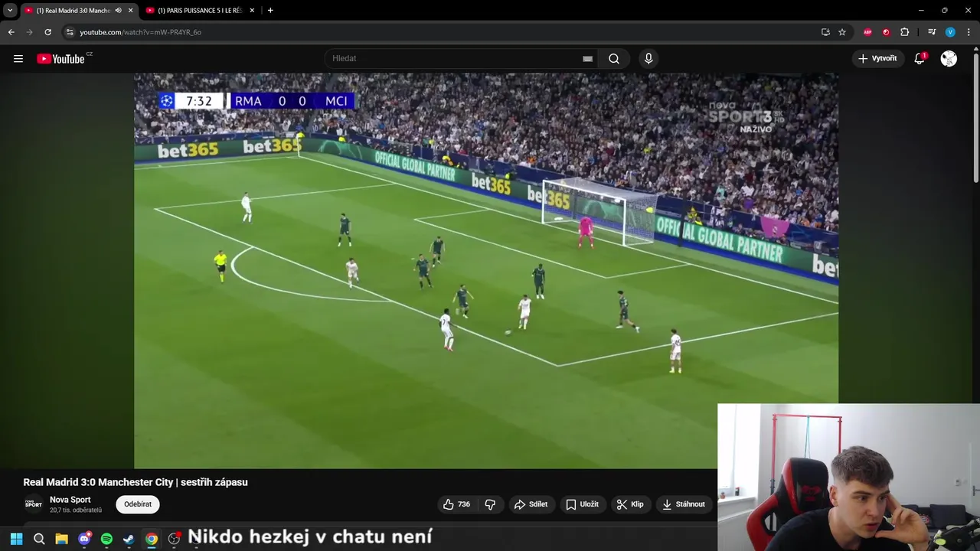Dislike the video with thumbs down
980x551 pixels.
point(490,504)
